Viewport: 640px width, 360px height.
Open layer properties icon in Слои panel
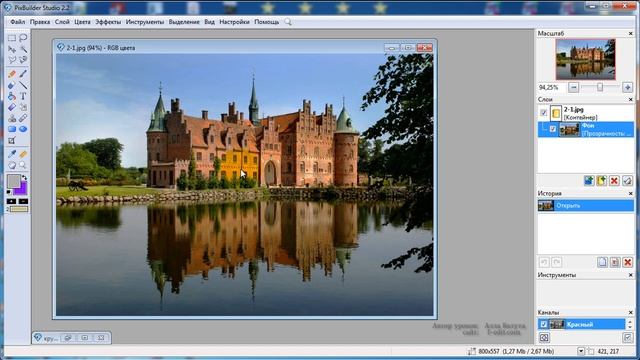(x=627, y=180)
